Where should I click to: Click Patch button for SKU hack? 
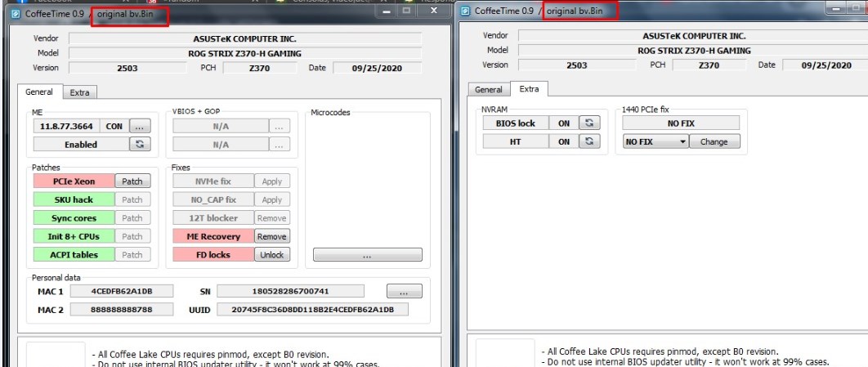(x=132, y=199)
